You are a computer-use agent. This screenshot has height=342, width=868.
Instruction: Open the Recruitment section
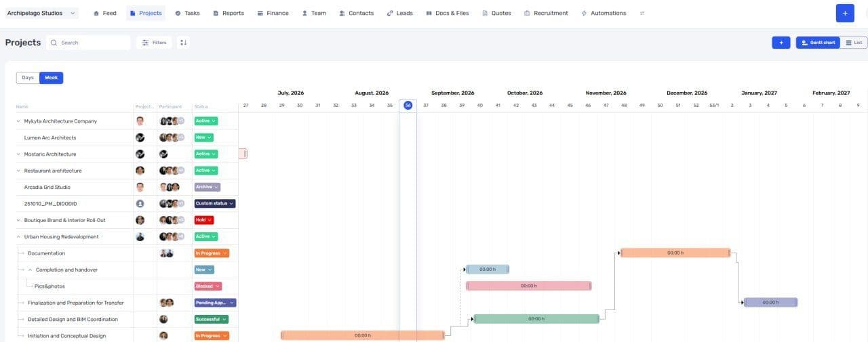pos(546,13)
